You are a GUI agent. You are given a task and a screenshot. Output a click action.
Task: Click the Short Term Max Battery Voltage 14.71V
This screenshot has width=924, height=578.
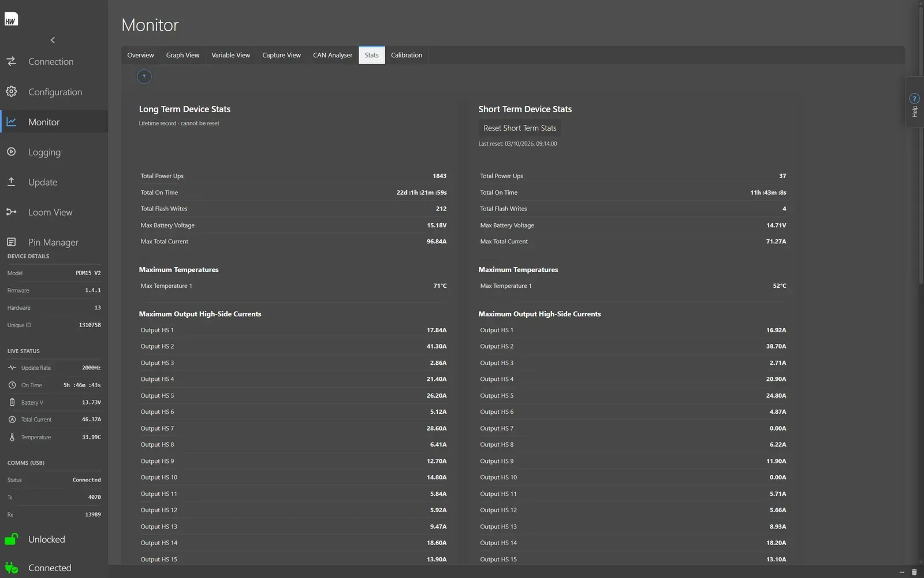776,225
